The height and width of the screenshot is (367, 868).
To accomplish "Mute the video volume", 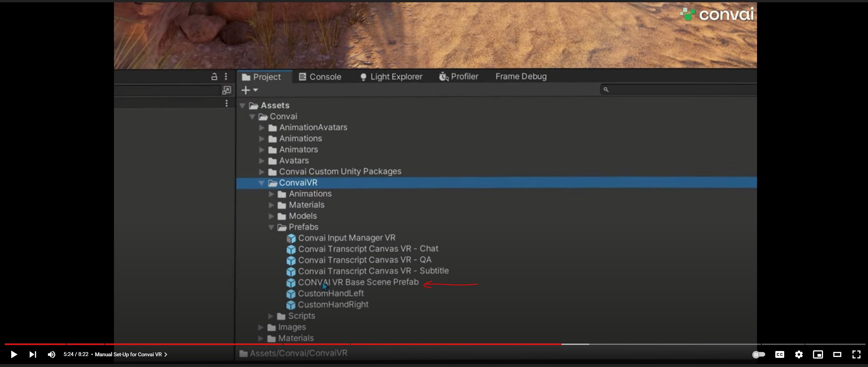I will point(51,354).
